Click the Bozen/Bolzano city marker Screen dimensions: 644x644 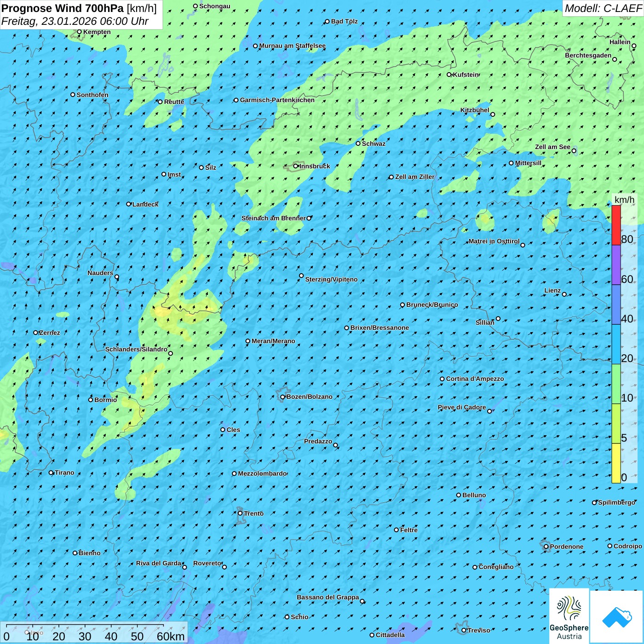283,397
